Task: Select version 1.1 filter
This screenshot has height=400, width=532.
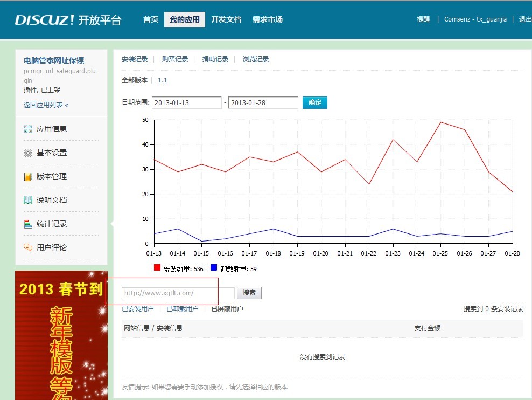Action: pos(163,80)
